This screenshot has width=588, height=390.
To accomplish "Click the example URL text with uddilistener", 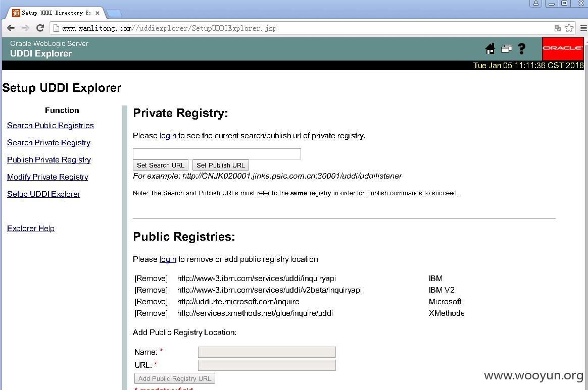I will (292, 176).
